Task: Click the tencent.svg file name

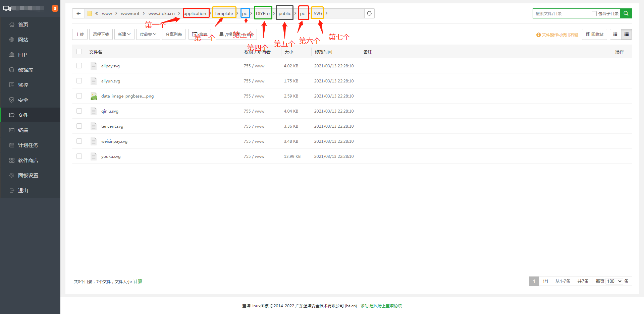Action: pyautogui.click(x=112, y=126)
